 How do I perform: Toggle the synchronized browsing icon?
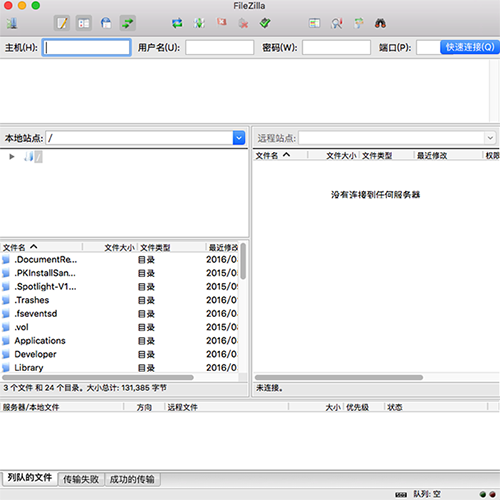358,23
